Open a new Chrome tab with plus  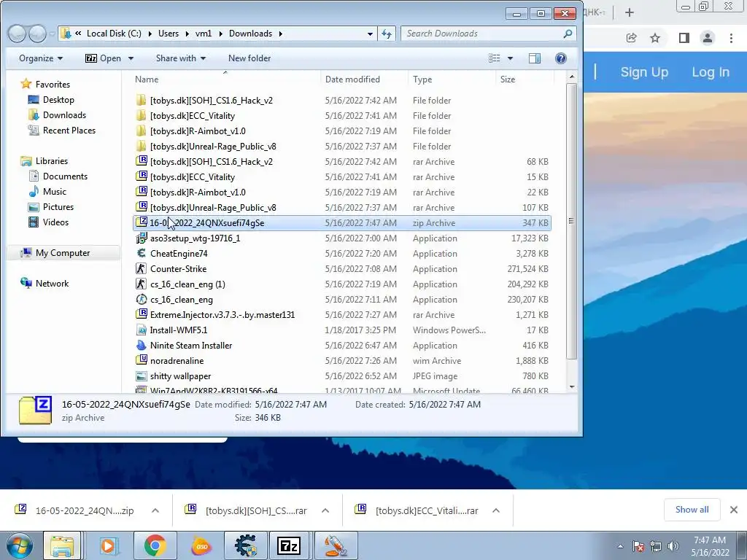click(630, 12)
